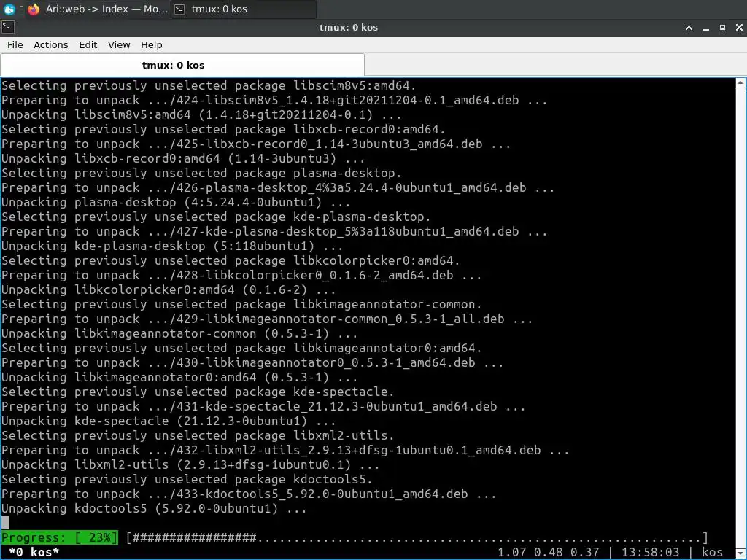The image size is (747, 560).
Task: Click the 'Unpacking libxcb-record0:amd64' line
Action: [183, 158]
